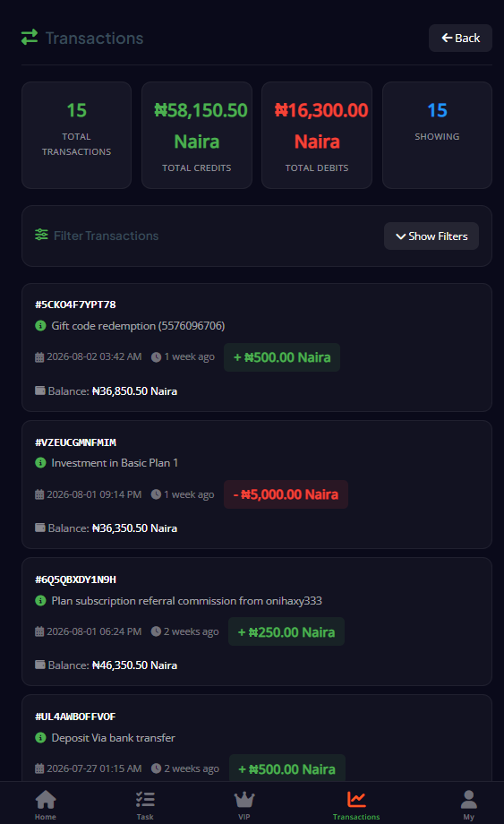Click clock icon beside 2 weeks ago referral
504x824 pixels.
156,631
